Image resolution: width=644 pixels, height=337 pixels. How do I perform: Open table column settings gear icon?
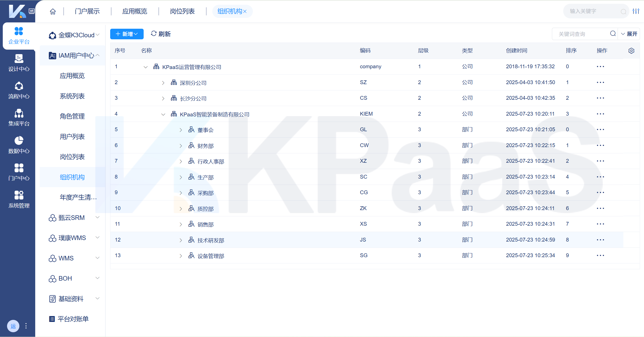(631, 51)
